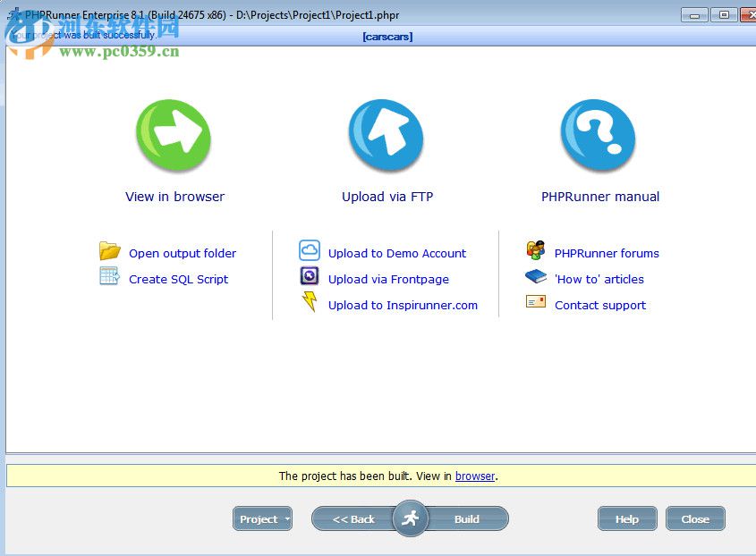Select the carscars project label
The height and width of the screenshot is (556, 756).
pos(386,36)
